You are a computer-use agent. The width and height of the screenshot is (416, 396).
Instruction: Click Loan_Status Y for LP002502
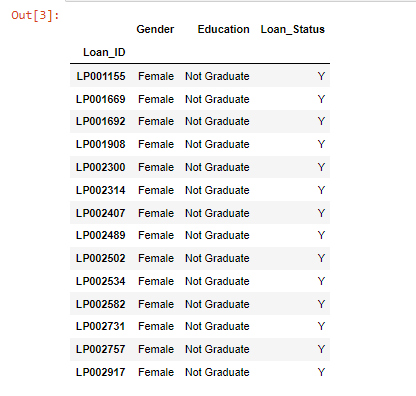[x=321, y=258]
